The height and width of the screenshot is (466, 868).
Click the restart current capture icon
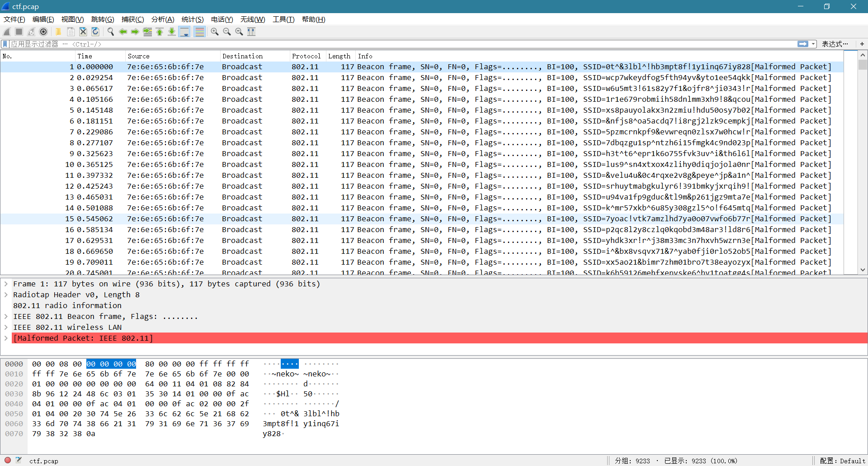click(31, 32)
